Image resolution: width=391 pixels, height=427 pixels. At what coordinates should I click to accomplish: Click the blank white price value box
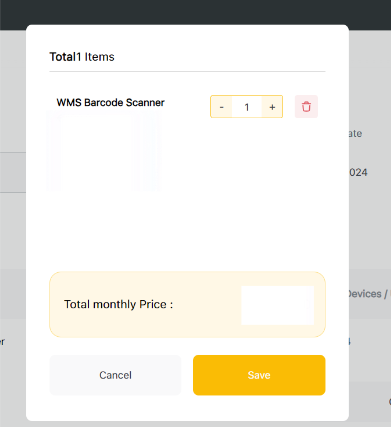[277, 305]
